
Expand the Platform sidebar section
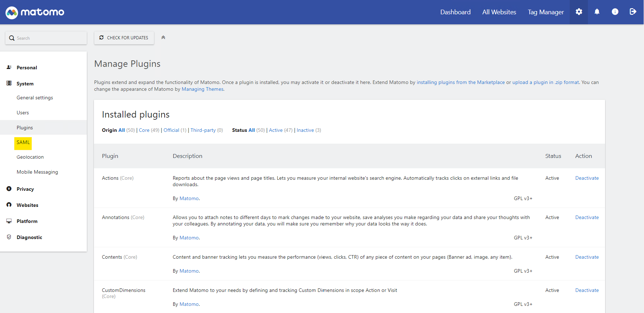[x=27, y=221]
